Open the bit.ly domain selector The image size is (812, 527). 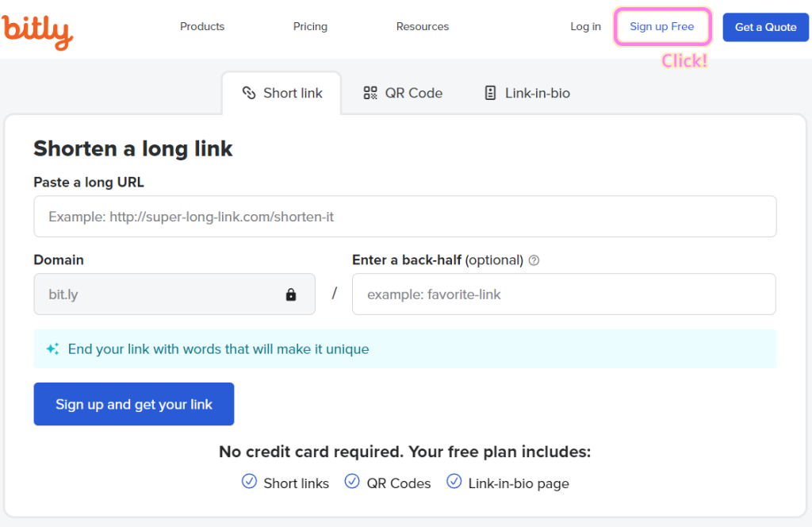click(x=174, y=294)
